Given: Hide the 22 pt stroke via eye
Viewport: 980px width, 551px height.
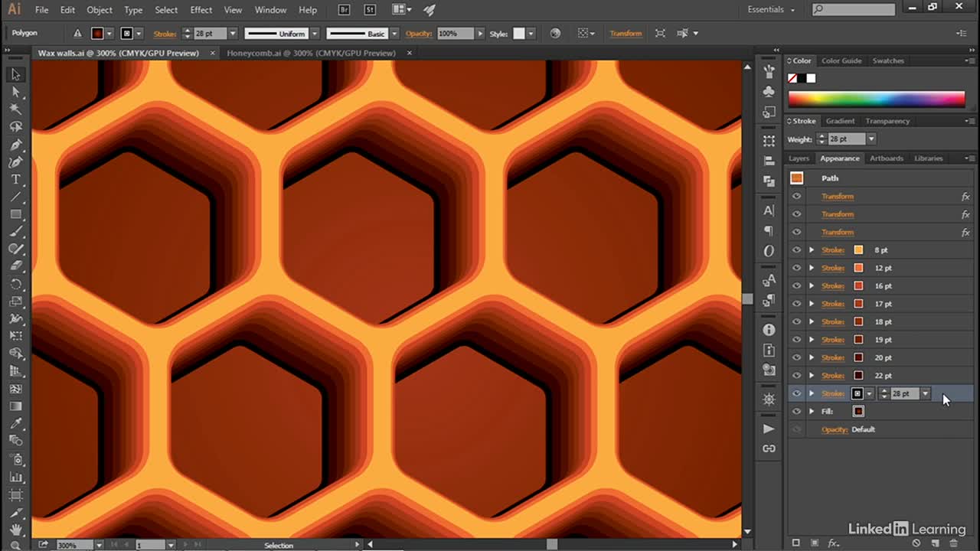Looking at the screenshot, I should 797,375.
